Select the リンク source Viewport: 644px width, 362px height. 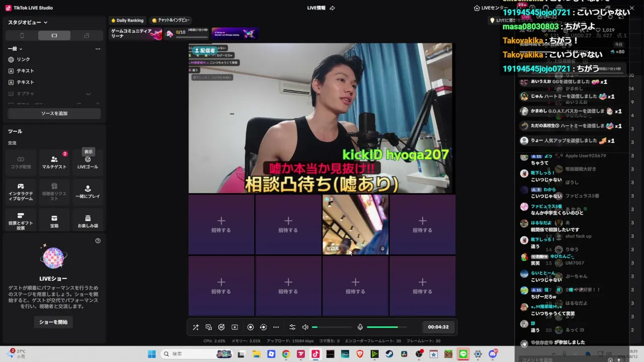54,59
